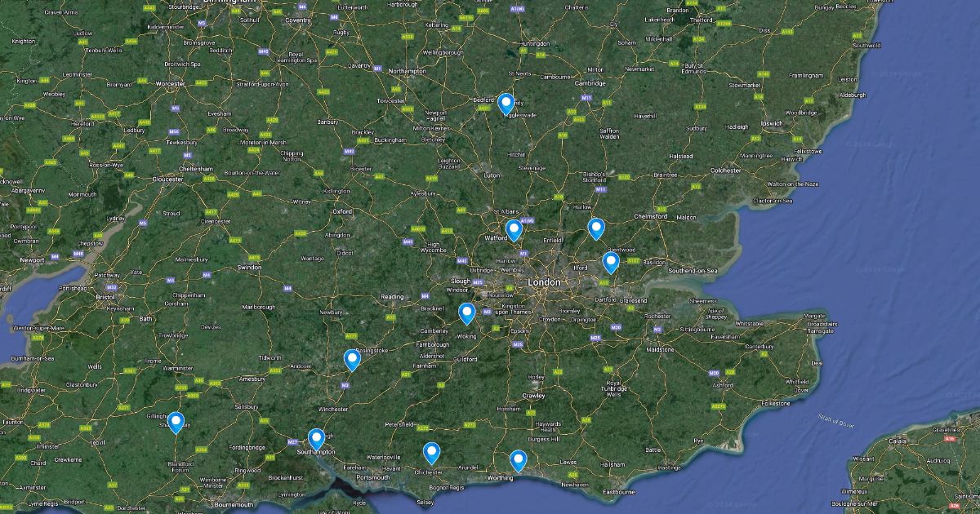Select the Bristol city label
Viewport: 980px width, 514px height.
105,298
